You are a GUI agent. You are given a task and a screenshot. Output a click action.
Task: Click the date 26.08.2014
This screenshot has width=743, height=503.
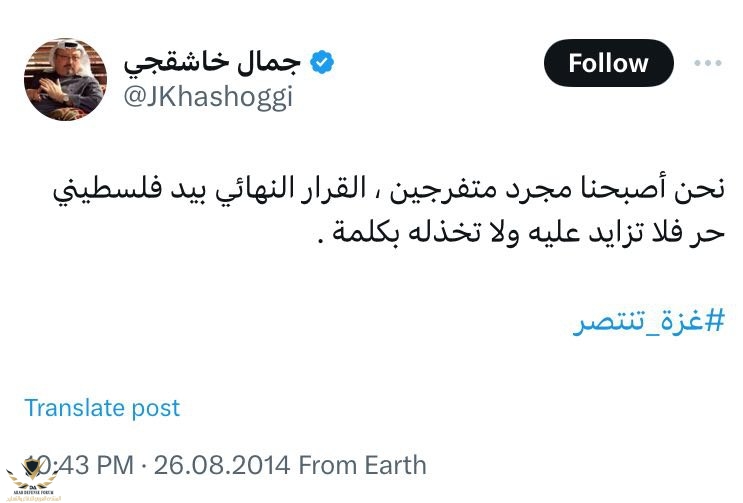tap(222, 465)
